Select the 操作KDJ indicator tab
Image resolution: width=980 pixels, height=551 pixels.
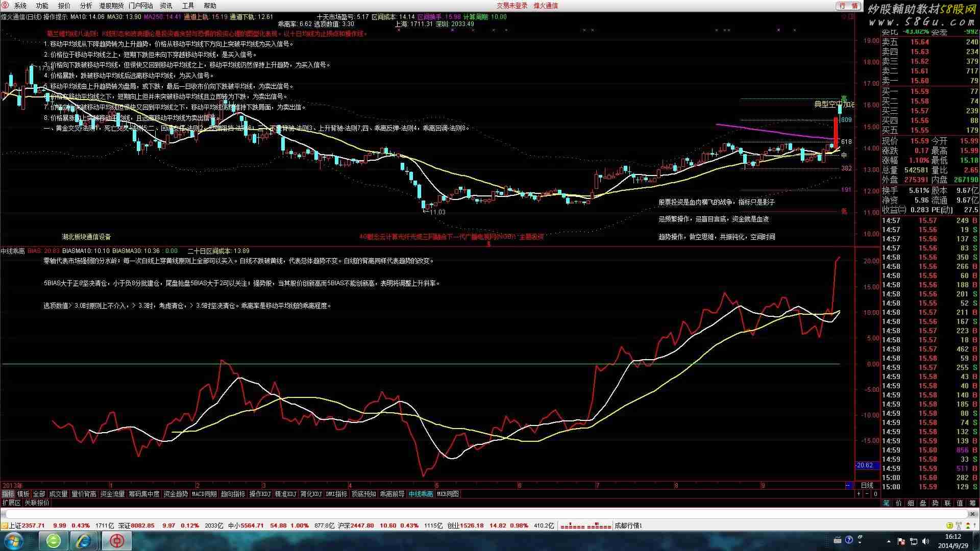[260, 494]
